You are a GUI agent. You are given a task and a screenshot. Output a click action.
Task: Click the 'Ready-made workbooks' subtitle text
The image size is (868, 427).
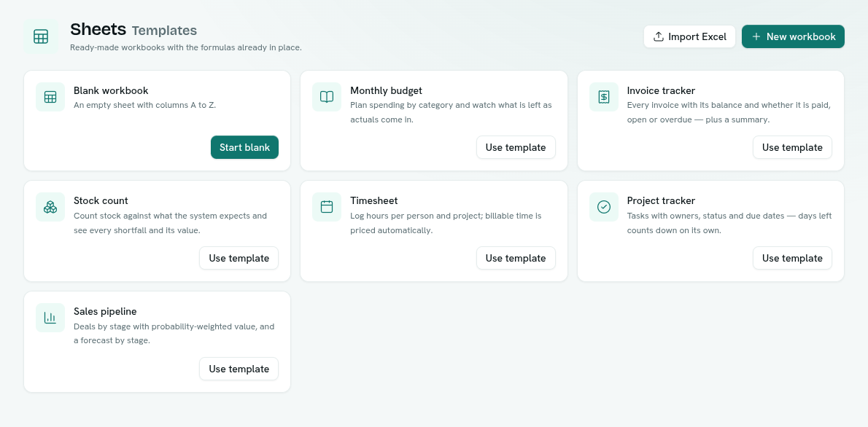(x=186, y=47)
